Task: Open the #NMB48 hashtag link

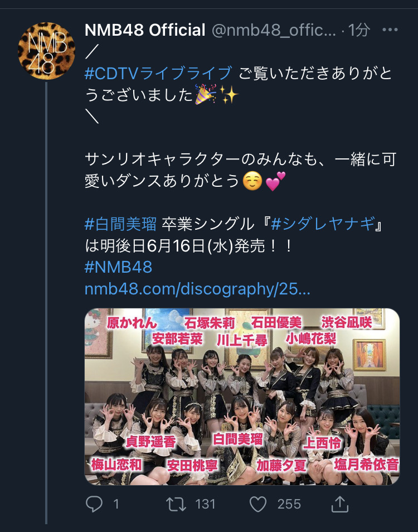Action: (118, 267)
